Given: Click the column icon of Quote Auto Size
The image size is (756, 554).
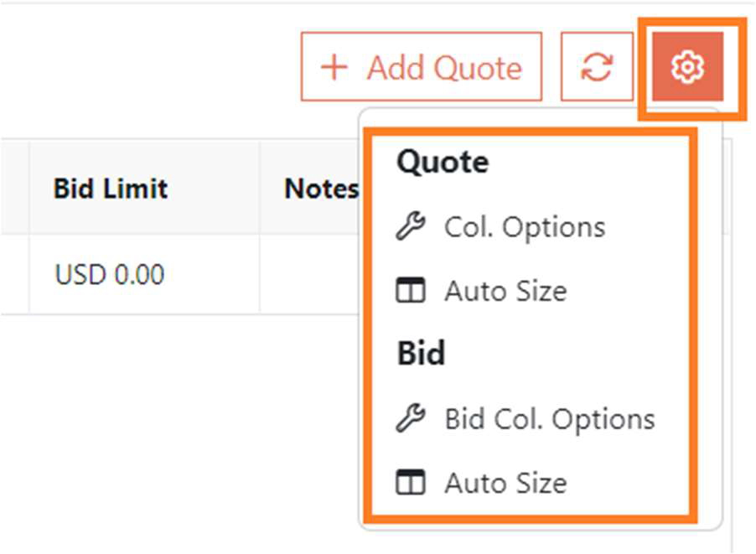Looking at the screenshot, I should click(x=411, y=292).
